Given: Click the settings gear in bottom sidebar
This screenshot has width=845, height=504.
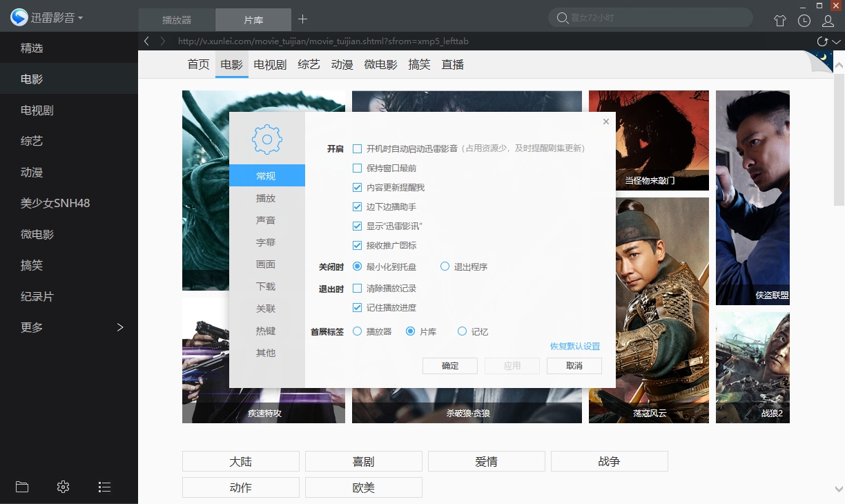Looking at the screenshot, I should coord(63,487).
